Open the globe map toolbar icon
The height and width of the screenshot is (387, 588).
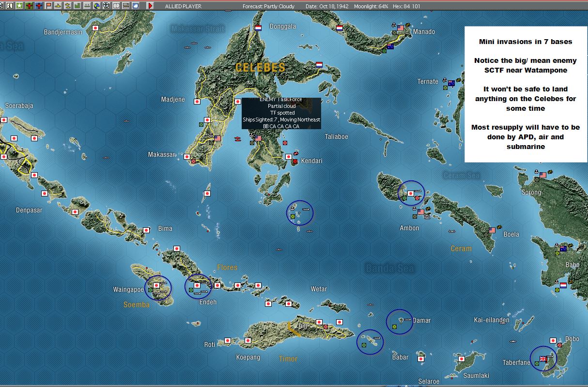click(x=97, y=5)
